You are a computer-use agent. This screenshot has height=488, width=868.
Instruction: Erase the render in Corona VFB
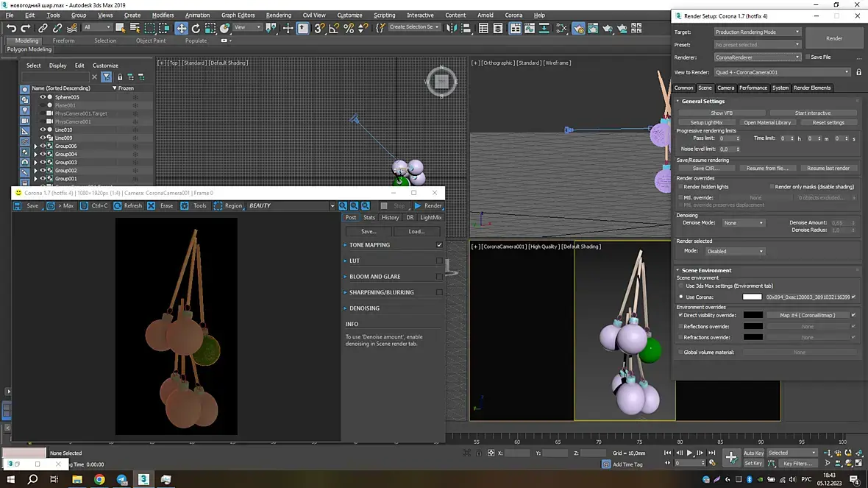(x=161, y=206)
